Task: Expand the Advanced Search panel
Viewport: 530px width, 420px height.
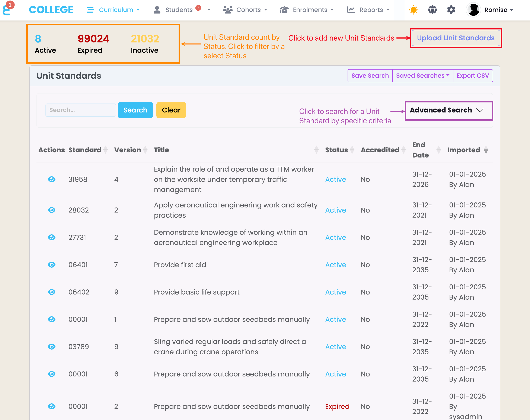Action: [448, 110]
